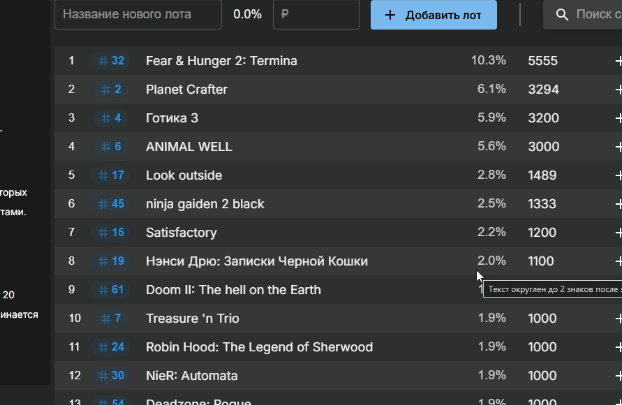
Task: Click the Название нового лота input field
Action: pyautogui.click(x=137, y=15)
